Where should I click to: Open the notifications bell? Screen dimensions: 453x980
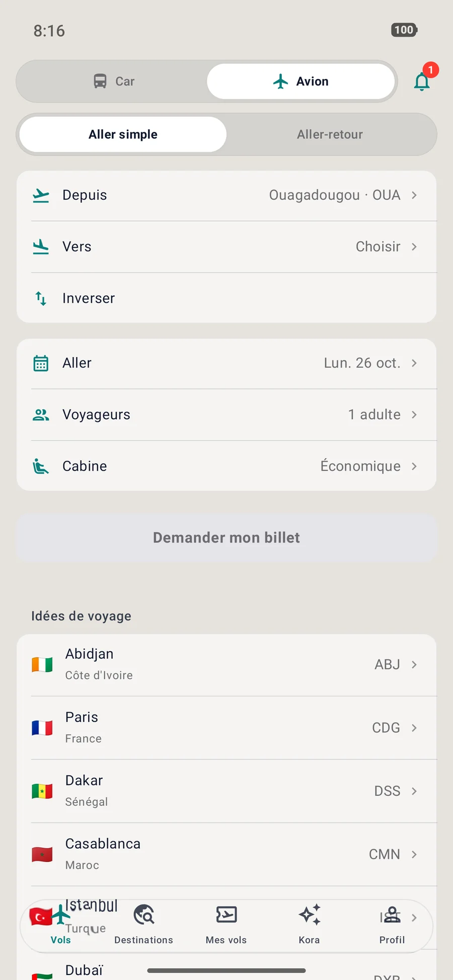pos(422,81)
